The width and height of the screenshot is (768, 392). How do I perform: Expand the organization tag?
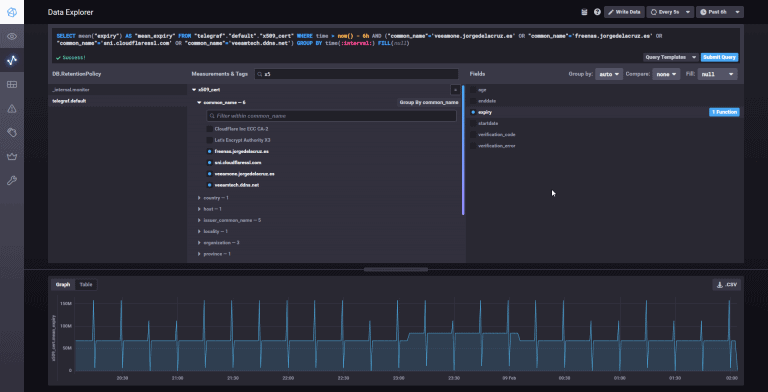coord(199,243)
